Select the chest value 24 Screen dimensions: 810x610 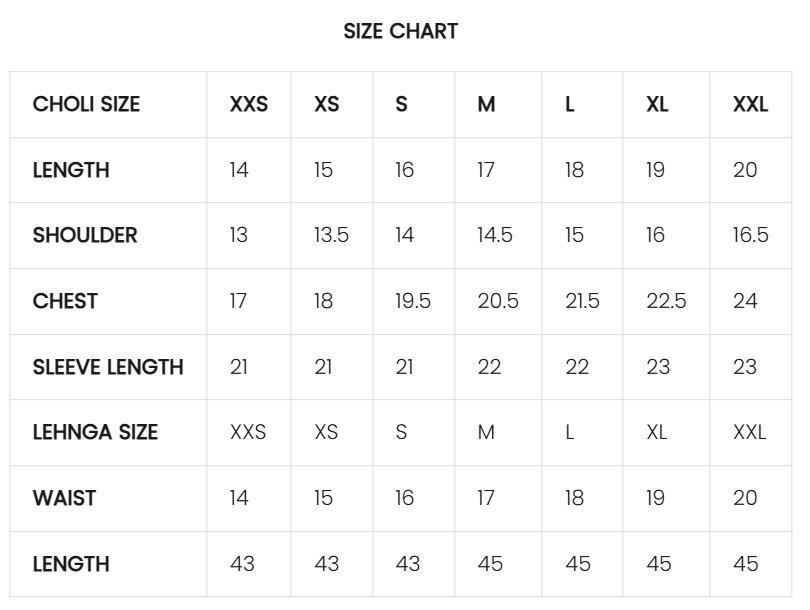pyautogui.click(x=745, y=301)
